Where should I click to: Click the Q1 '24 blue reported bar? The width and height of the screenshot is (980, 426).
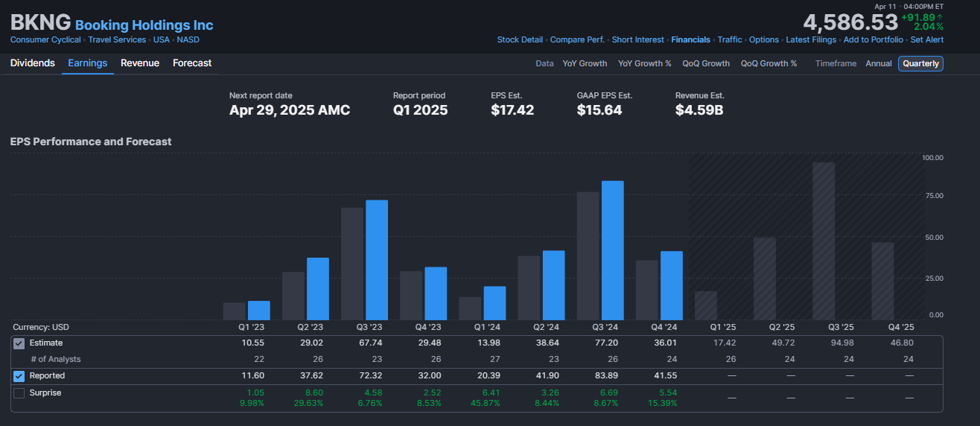point(494,303)
